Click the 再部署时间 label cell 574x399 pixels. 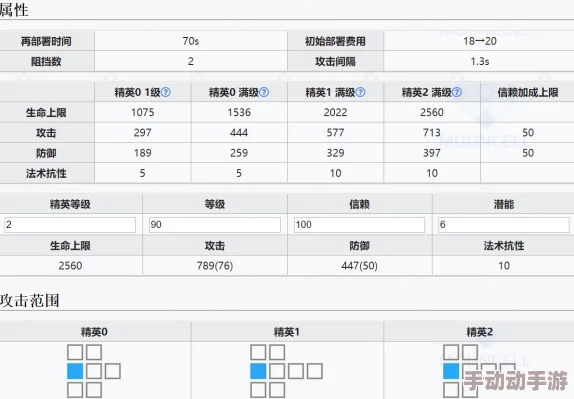[x=46, y=41]
